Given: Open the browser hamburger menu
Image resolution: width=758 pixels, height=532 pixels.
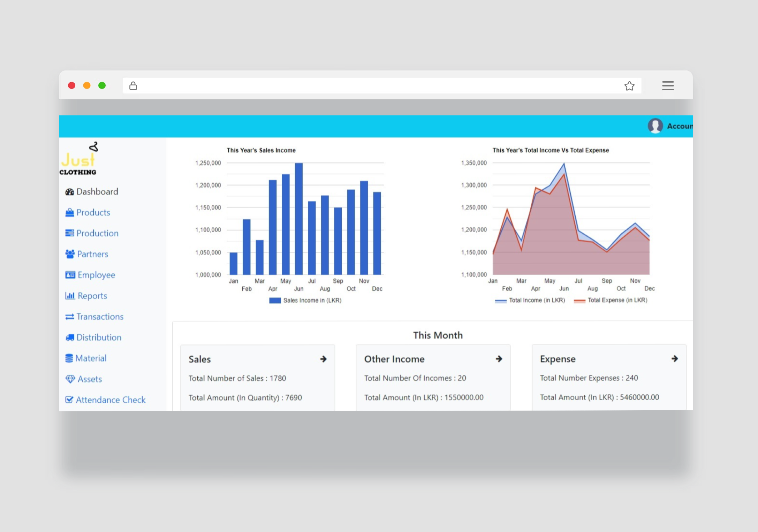Looking at the screenshot, I should point(668,86).
